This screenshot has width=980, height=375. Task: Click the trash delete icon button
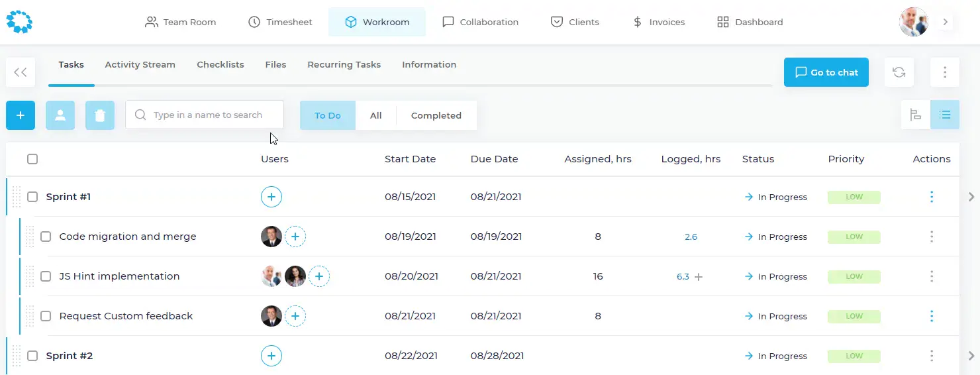pyautogui.click(x=100, y=115)
